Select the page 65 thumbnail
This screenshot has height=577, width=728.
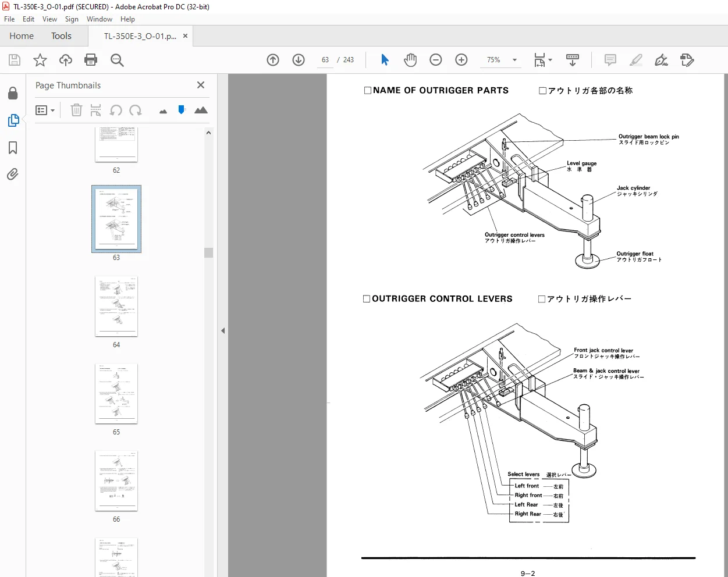[x=116, y=393]
